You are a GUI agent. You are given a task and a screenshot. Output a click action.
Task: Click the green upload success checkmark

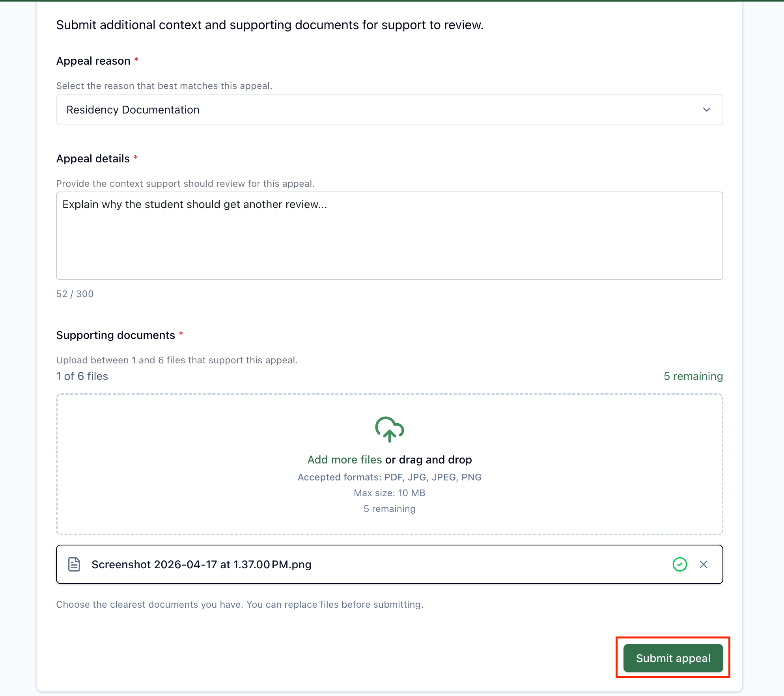pyautogui.click(x=679, y=564)
